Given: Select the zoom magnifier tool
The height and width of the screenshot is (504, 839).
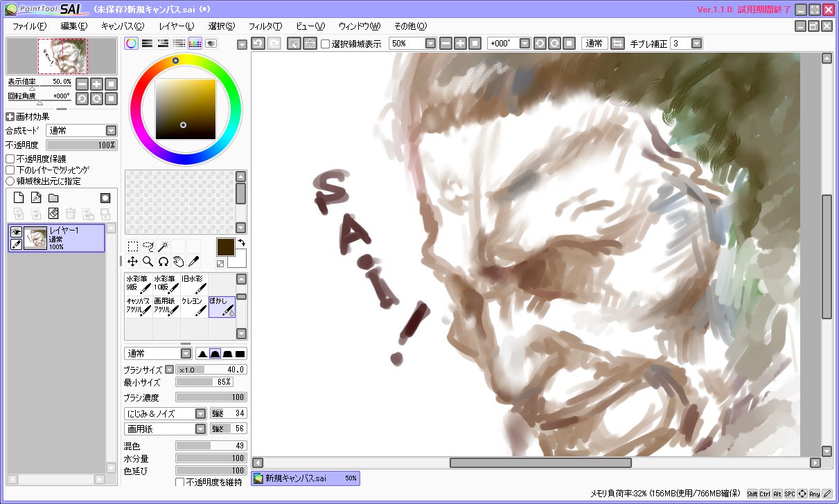Looking at the screenshot, I should pyautogui.click(x=148, y=261).
